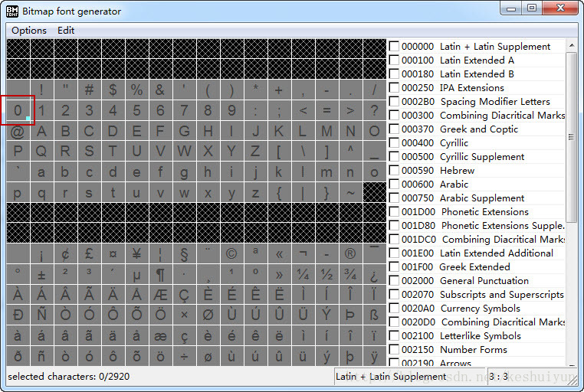The image size is (584, 392).
Task: Select the Cyrillic Supplement list entry text
Action: 482,157
